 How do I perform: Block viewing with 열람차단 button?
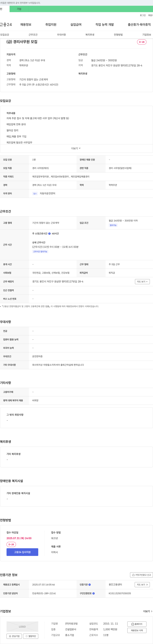(31, 636)
